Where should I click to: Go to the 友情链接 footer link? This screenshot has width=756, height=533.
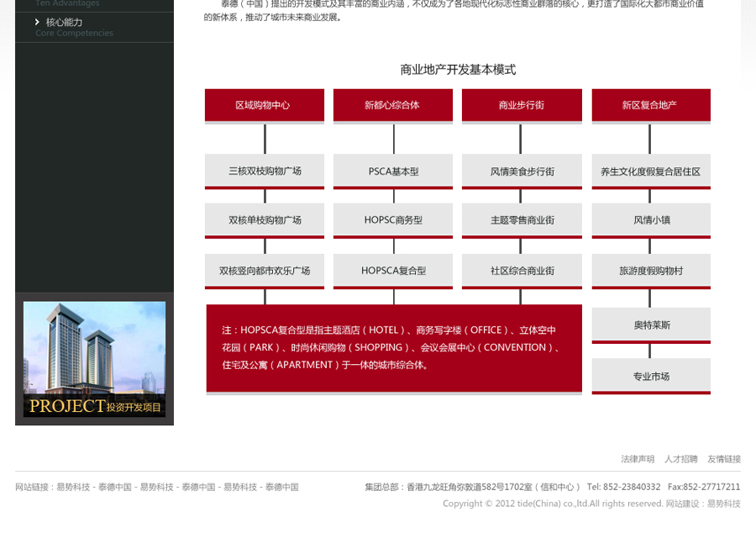pos(724,459)
